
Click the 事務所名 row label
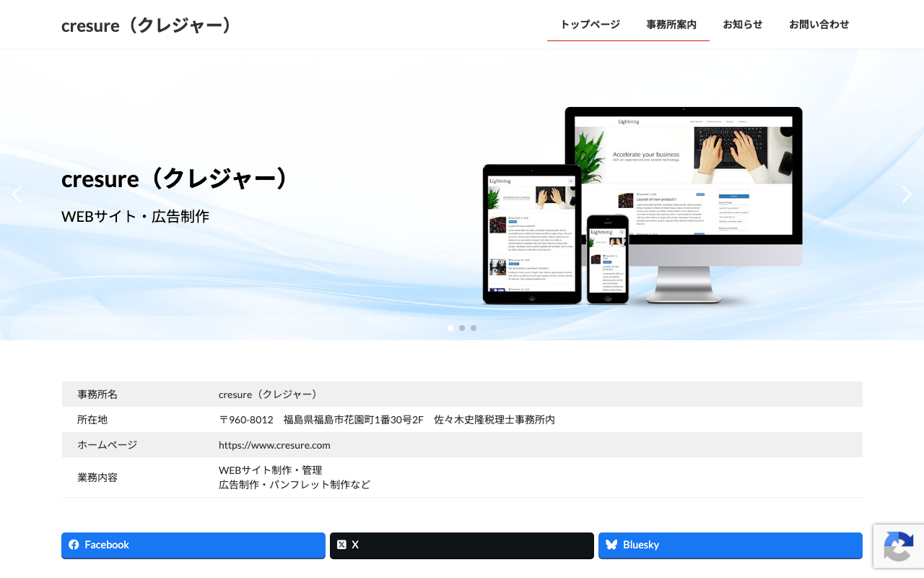97,394
